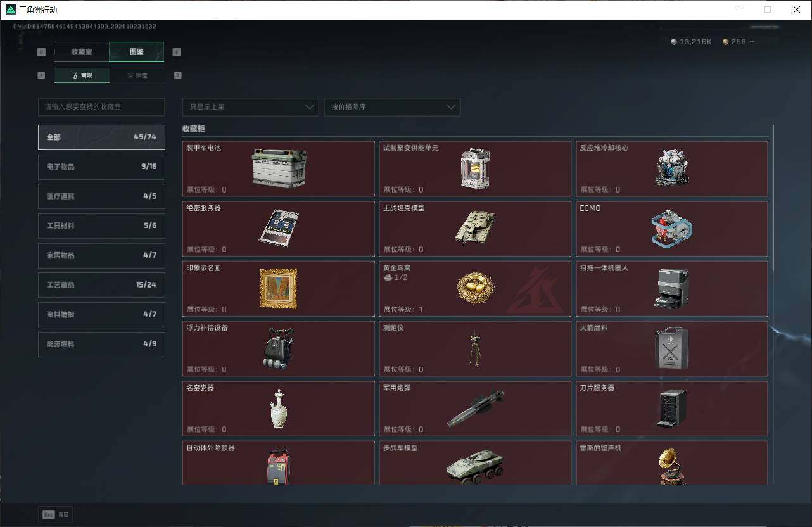Filter by 电子物品 category

click(101, 167)
